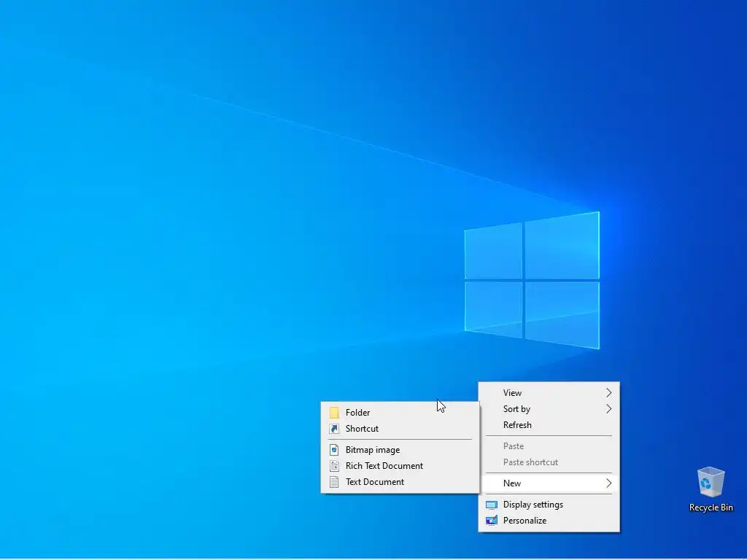Click the Rich Text Document file icon

(334, 466)
